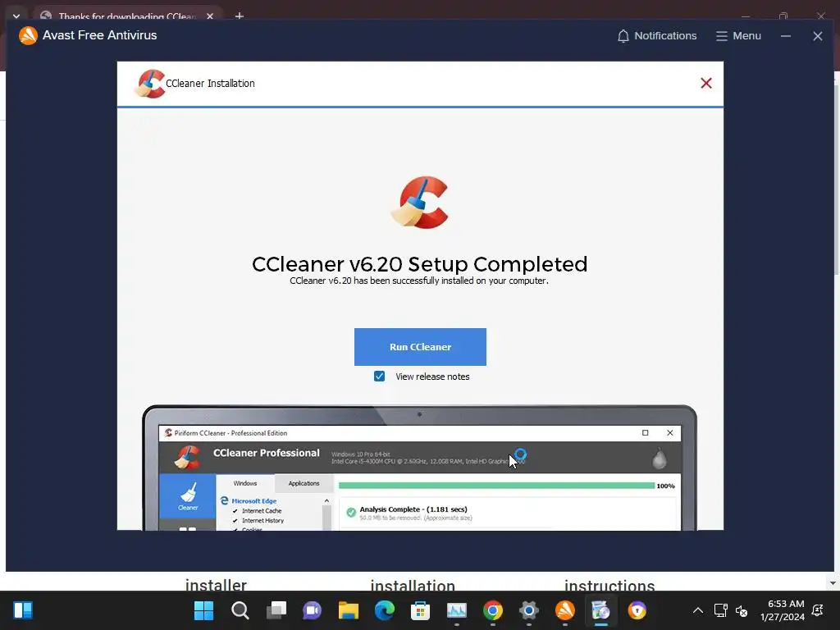Image resolution: width=840 pixels, height=630 pixels.
Task: Click the large CCleaner broom logo
Action: pyautogui.click(x=420, y=203)
